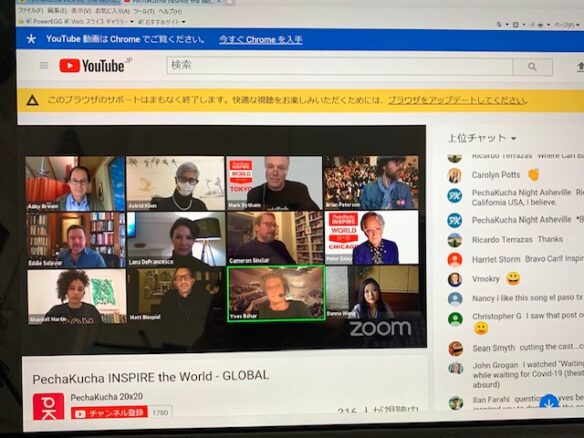This screenshot has height=438, width=584.
Task: Click the John Grogan chat author name
Action: coord(495,365)
